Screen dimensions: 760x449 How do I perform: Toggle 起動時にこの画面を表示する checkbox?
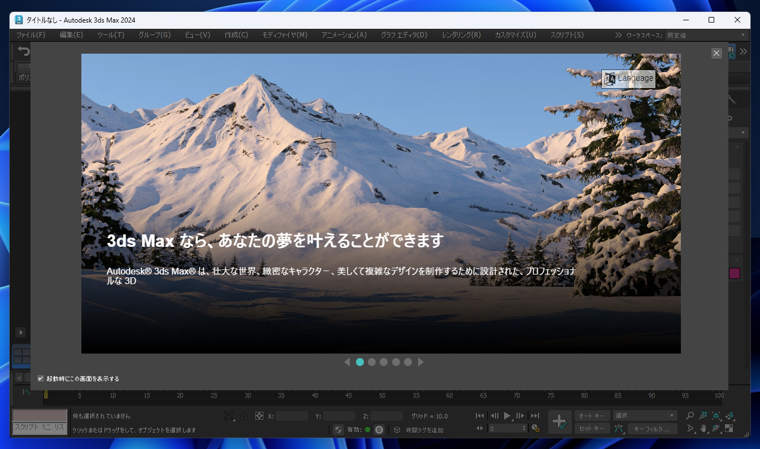(x=41, y=378)
